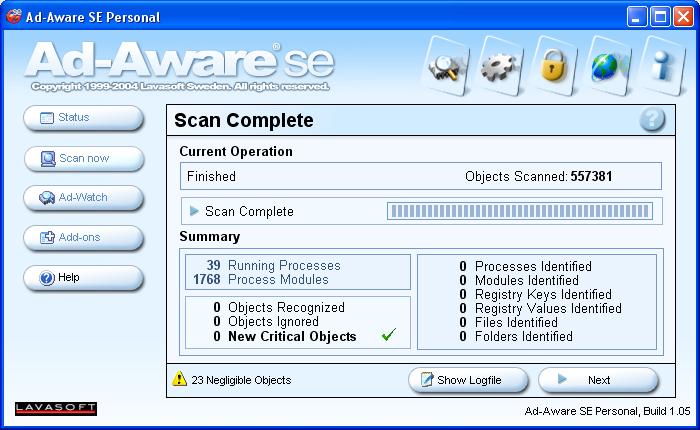700x430 pixels.
Task: Maximize the Ad-Aware window
Action: pos(660,17)
